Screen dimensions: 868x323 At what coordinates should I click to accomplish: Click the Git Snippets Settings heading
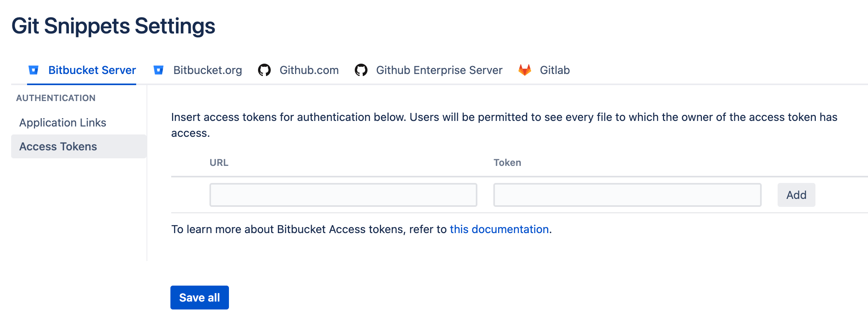[x=113, y=26]
